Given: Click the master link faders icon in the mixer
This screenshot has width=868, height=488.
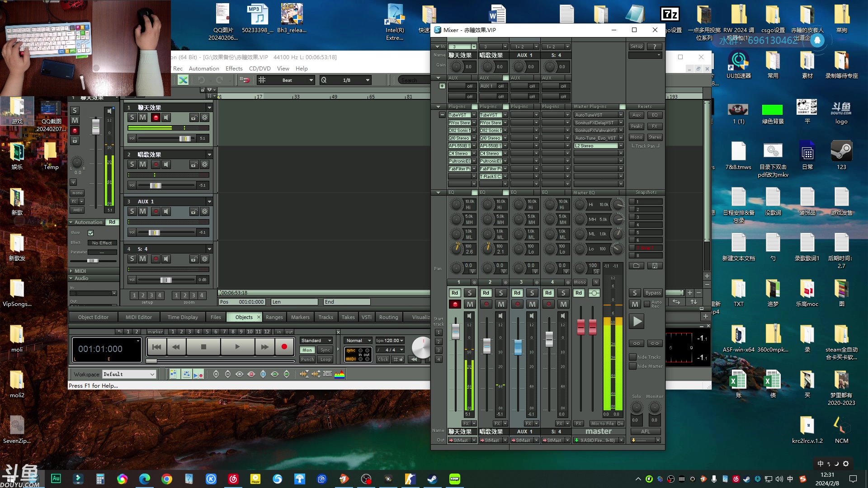Looking at the screenshot, I should tap(594, 293).
